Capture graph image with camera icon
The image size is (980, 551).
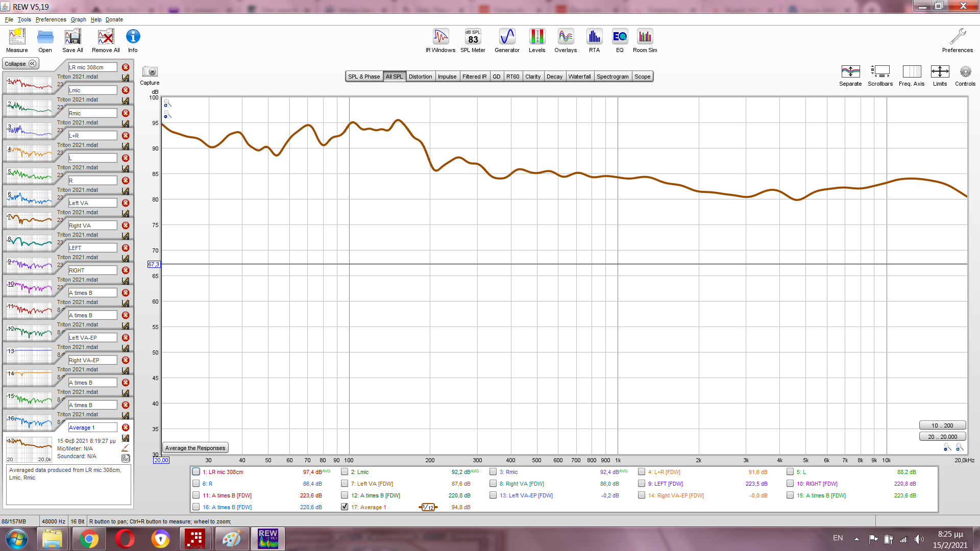tap(150, 75)
